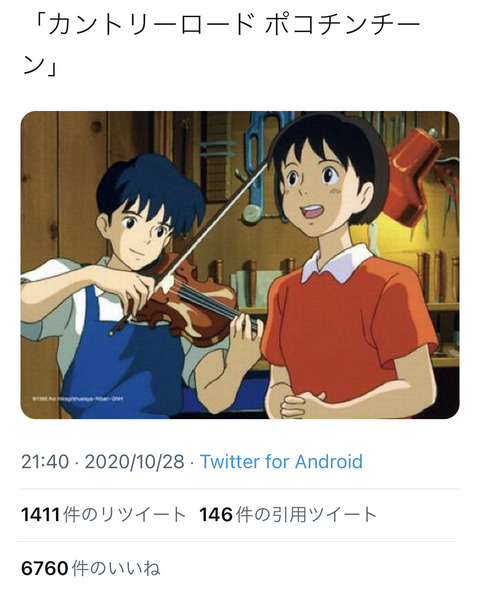Image resolution: width=480 pixels, height=592 pixels.
Task: Click the number 6760
Action: (x=45, y=568)
